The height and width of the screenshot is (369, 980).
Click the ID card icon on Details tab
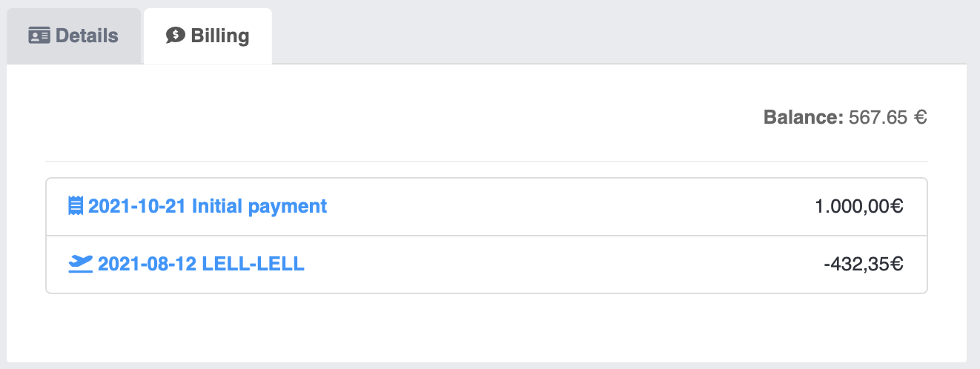click(x=39, y=36)
